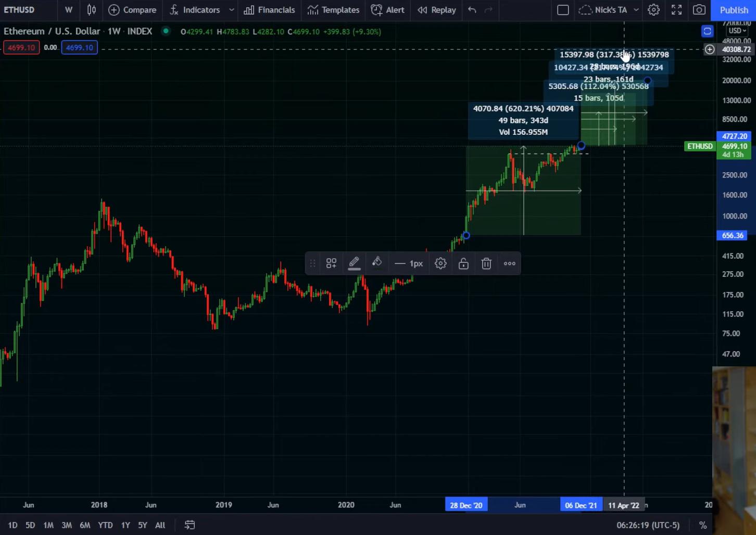The image size is (756, 535).
Task: Click the 28 Dec '20 date marker
Action: [x=466, y=505]
